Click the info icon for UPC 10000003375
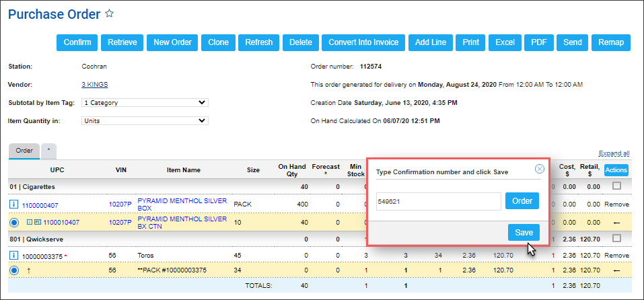This screenshot has width=644, height=300. [x=14, y=256]
